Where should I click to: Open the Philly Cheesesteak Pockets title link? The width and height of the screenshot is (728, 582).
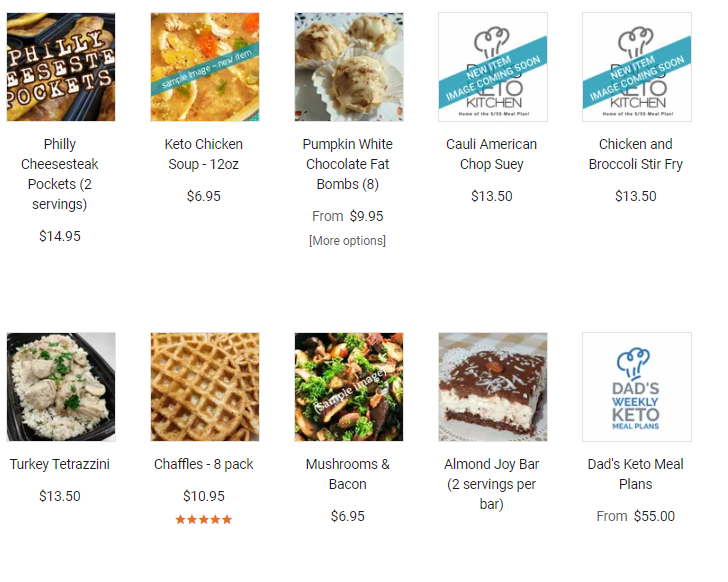[x=59, y=174]
